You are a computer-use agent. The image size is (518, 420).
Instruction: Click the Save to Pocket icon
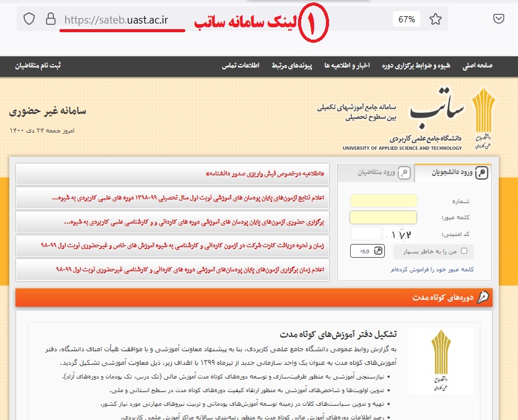coord(499,19)
